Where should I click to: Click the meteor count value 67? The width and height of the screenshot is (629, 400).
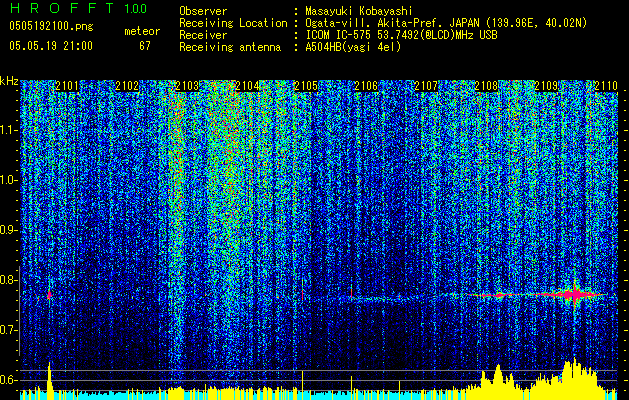coord(145,46)
